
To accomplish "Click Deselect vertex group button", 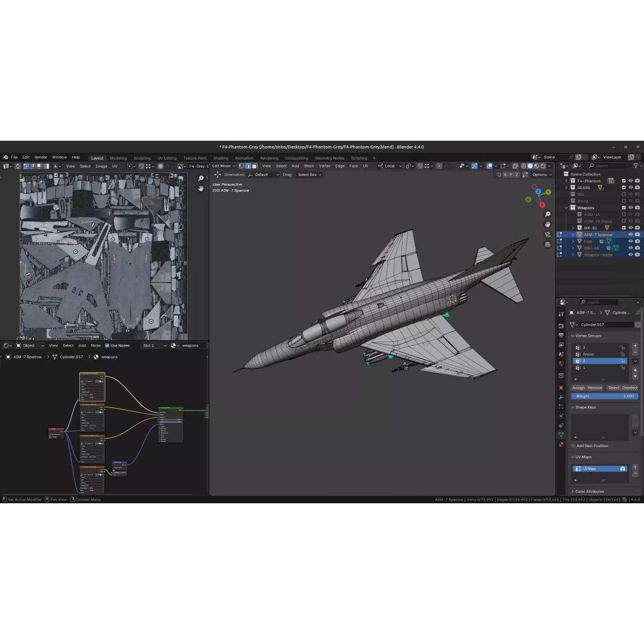I will click(630, 388).
